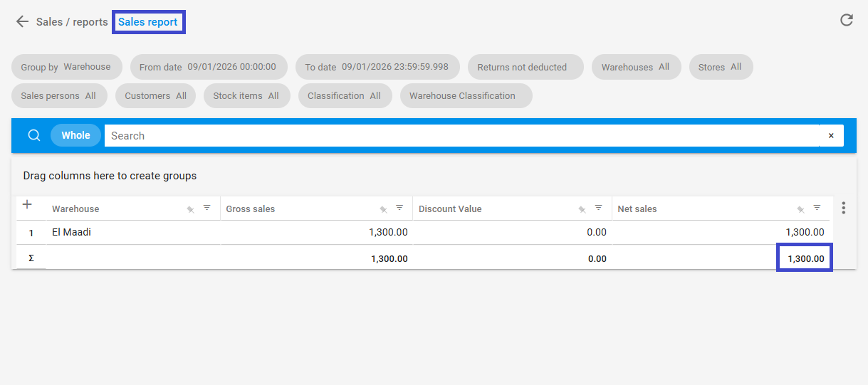
Task: Click the Σ summary row marker
Action: (x=31, y=258)
